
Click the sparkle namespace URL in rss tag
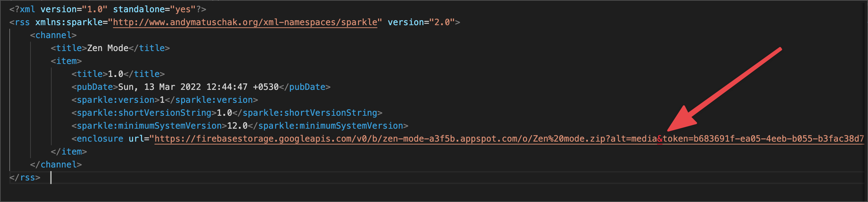[245, 22]
